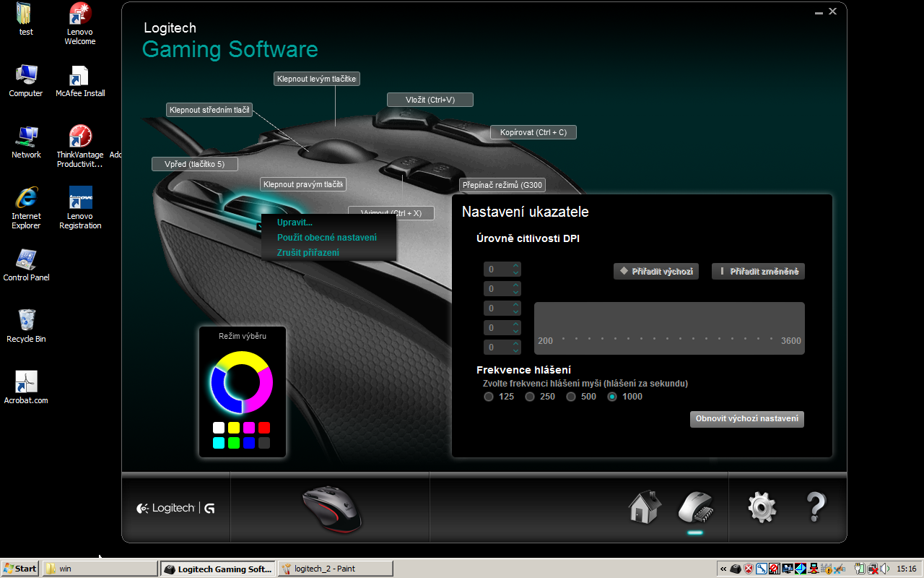Select the customize buttons mouse-chip icon
924x578 pixels.
pyautogui.click(x=695, y=506)
